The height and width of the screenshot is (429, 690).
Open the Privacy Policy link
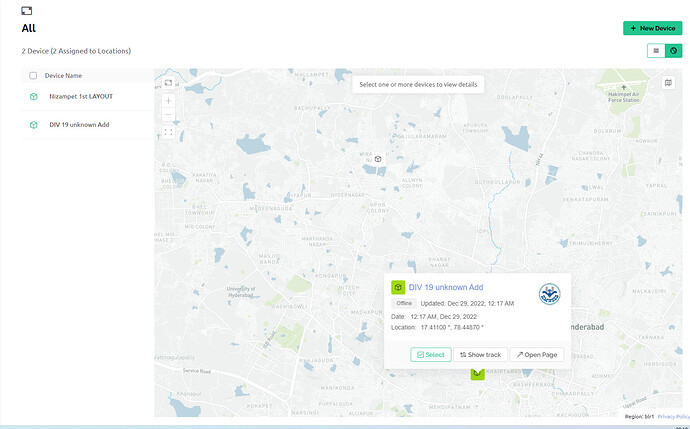coord(673,416)
